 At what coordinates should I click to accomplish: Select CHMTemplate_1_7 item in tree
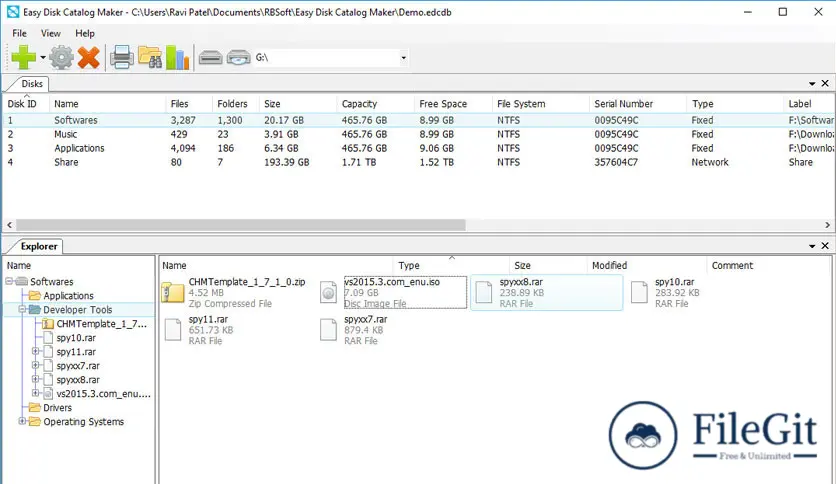pyautogui.click(x=101, y=324)
